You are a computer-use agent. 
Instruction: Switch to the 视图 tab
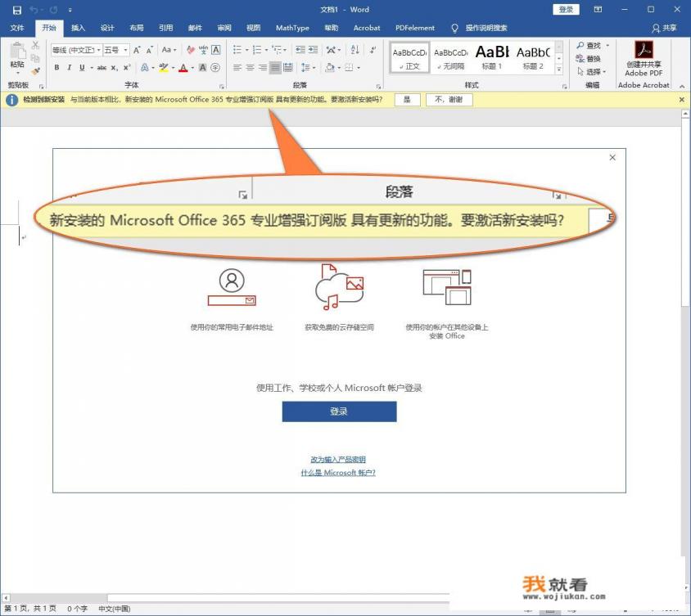tap(253, 28)
